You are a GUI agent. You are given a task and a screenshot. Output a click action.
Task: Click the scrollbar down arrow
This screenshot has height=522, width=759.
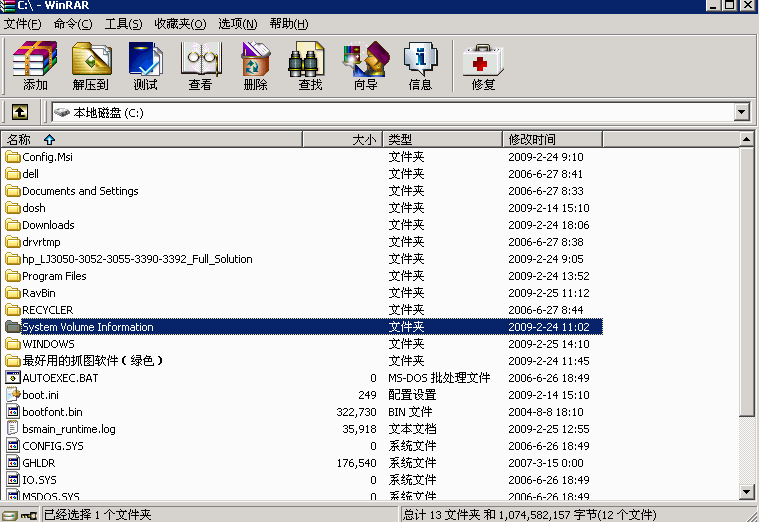(x=746, y=492)
